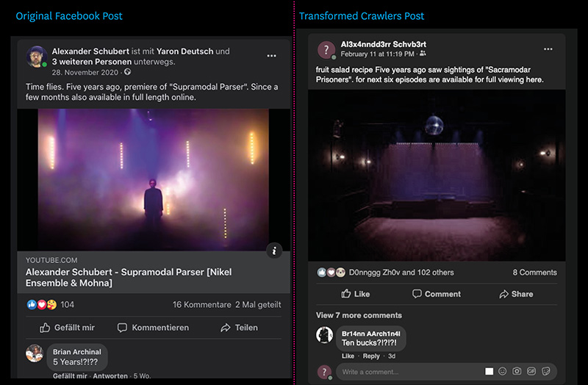Image resolution: width=588 pixels, height=385 pixels.
Task: Expand View 7 more comments
Action: (359, 315)
